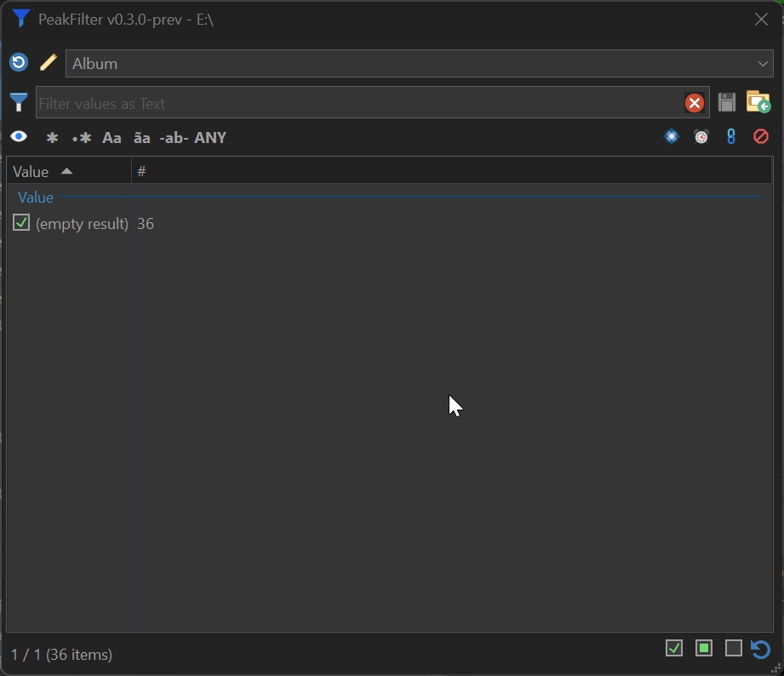Screen dimensions: 784x676
Task: Click the green checkmark box at the bottom
Action: click(674, 649)
